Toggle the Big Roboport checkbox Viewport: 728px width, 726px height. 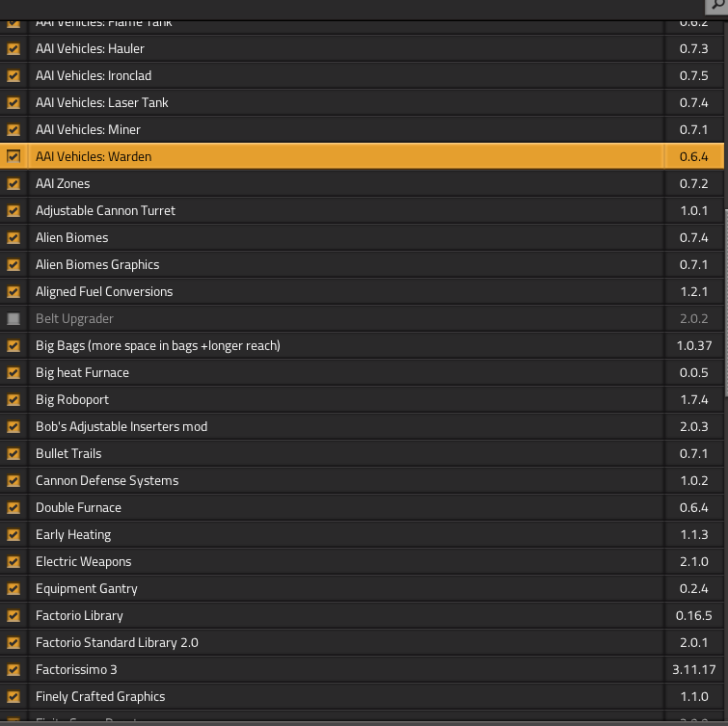[x=13, y=399]
